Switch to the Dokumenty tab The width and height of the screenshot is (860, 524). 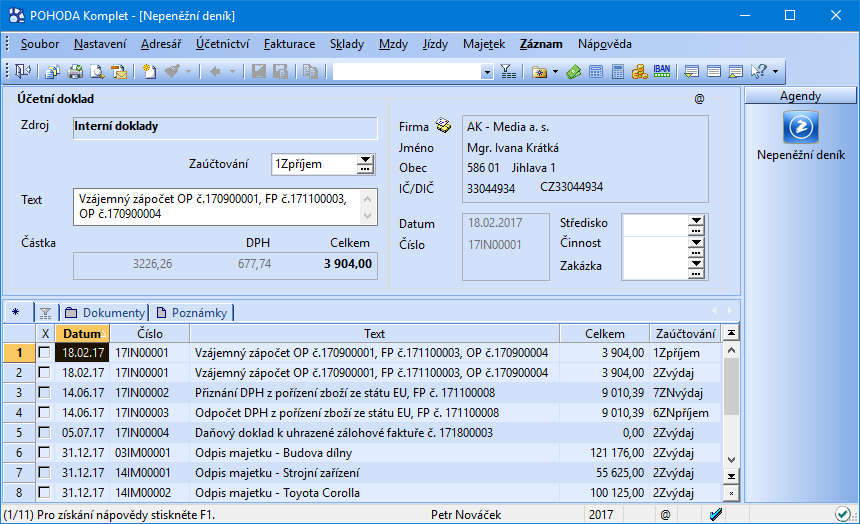[104, 313]
